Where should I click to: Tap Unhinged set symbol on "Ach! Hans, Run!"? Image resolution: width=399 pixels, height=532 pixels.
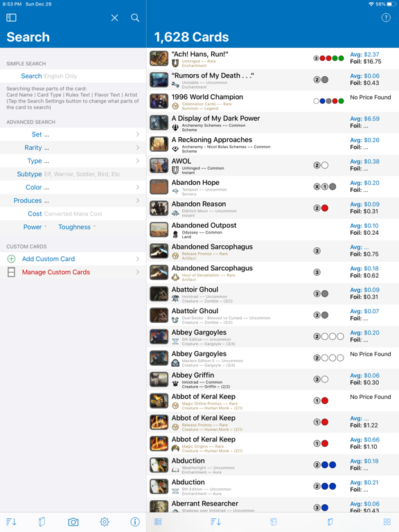175,63
